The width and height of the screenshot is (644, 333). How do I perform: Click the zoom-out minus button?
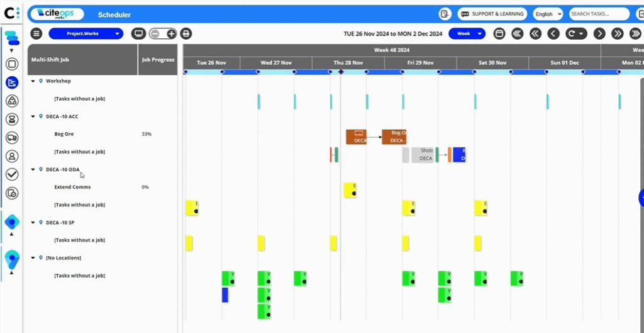point(155,34)
